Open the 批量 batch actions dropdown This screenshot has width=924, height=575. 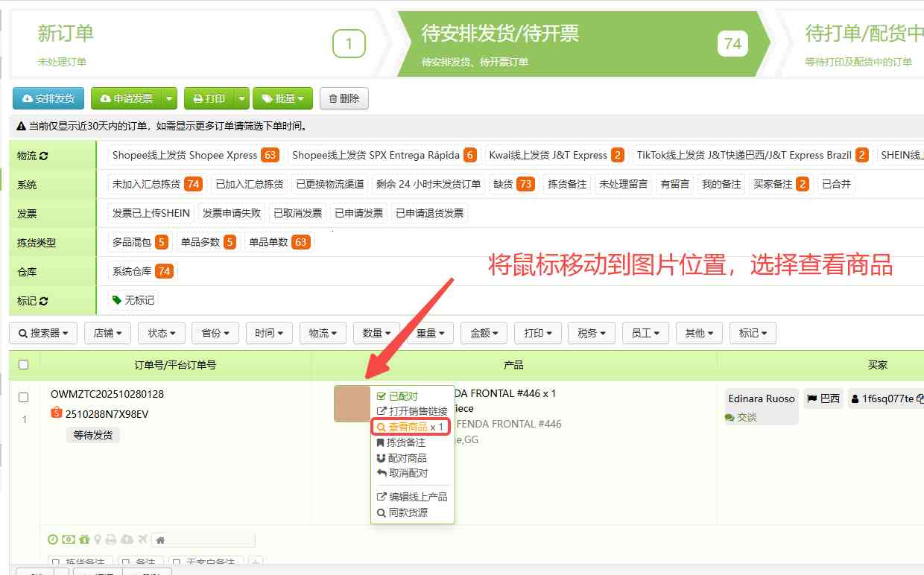click(x=282, y=98)
